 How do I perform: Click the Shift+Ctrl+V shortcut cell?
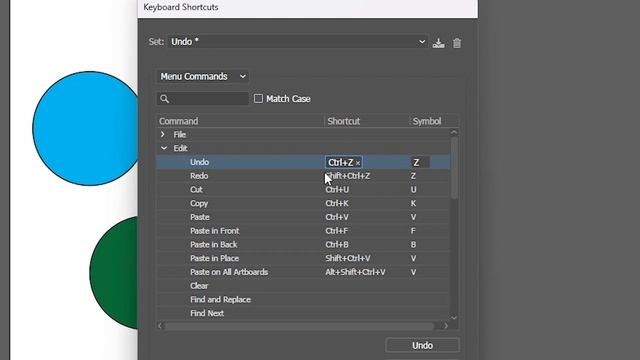pyautogui.click(x=348, y=258)
